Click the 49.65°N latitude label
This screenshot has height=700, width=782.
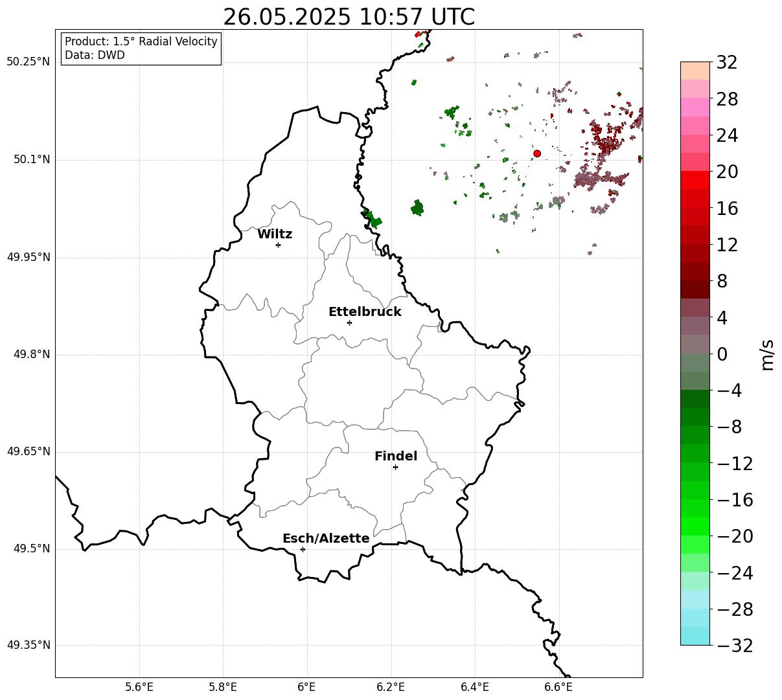point(29,452)
